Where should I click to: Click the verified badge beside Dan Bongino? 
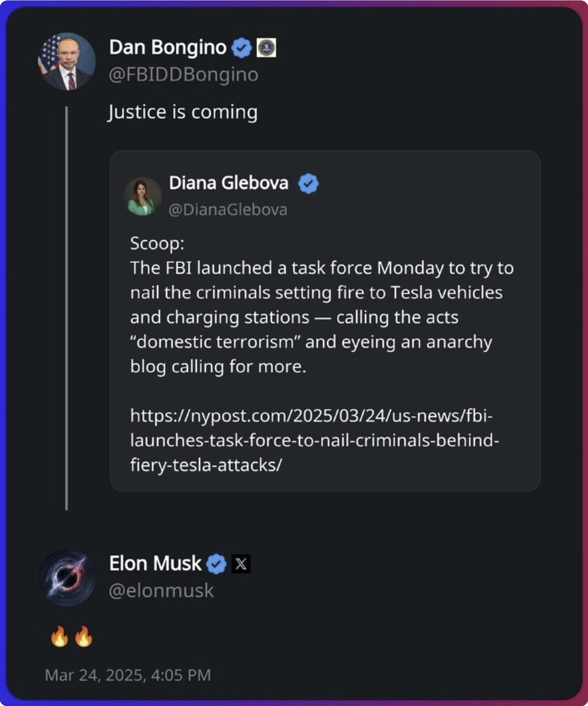click(x=241, y=48)
